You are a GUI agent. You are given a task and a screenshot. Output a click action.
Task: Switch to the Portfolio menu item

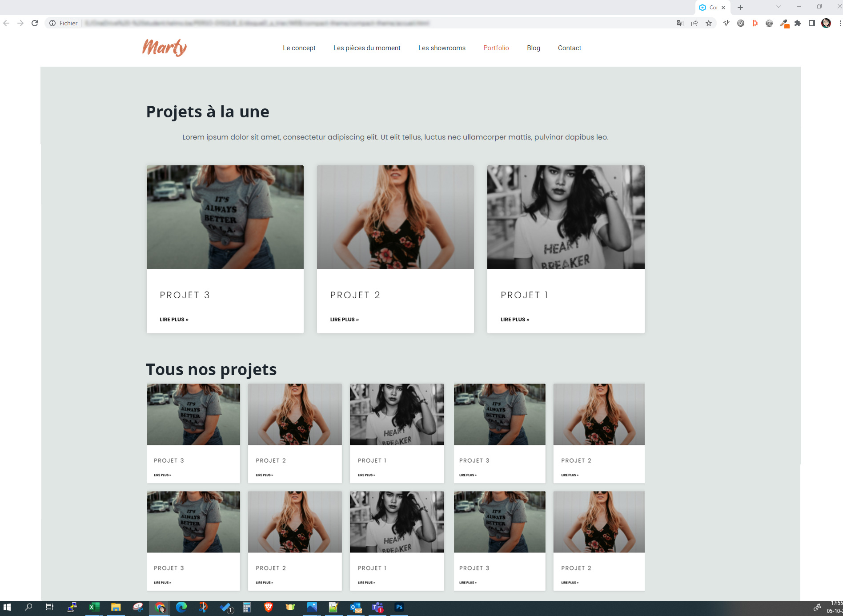click(x=496, y=48)
